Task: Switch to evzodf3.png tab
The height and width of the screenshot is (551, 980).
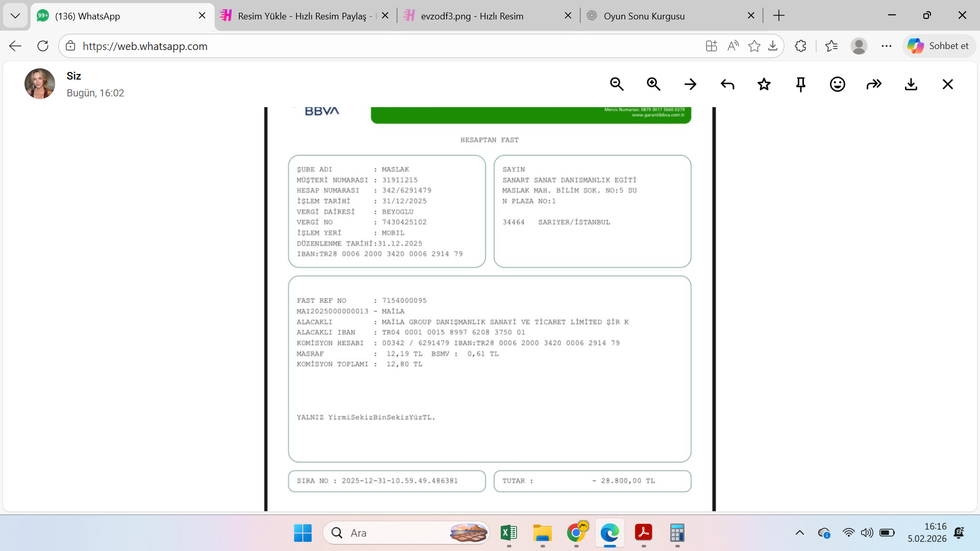Action: click(x=488, y=16)
